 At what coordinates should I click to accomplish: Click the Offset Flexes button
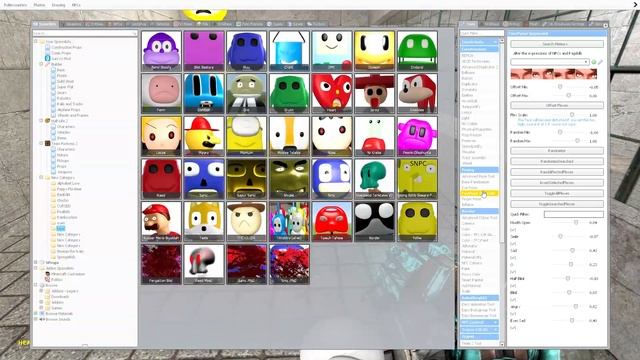coord(557,105)
